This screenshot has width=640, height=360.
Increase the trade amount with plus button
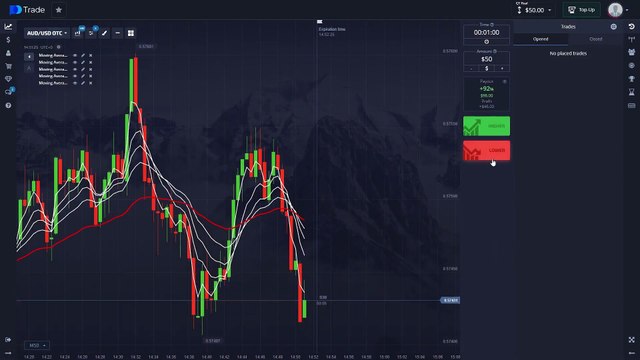[x=502, y=68]
